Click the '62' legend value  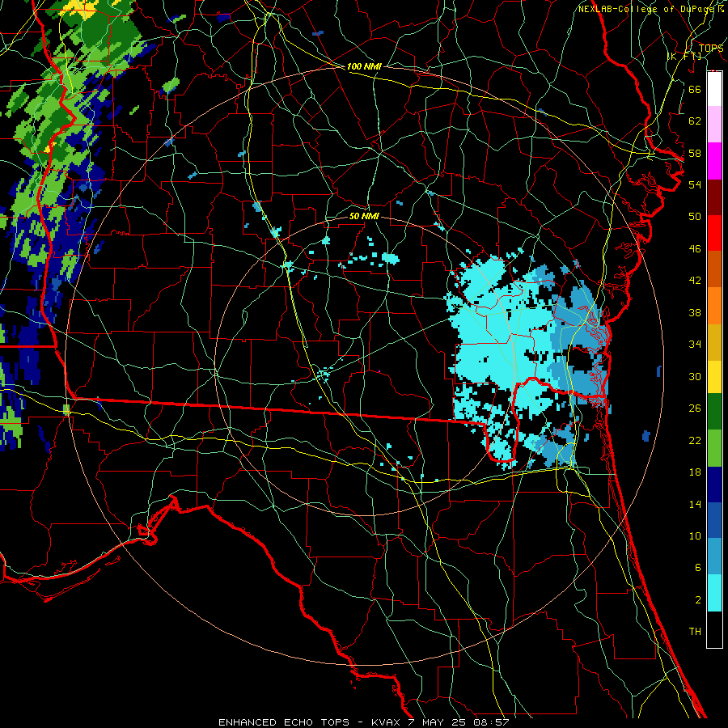click(x=695, y=121)
